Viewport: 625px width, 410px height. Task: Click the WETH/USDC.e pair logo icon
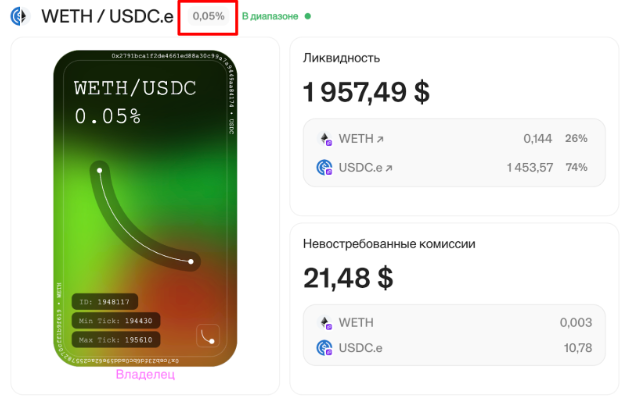click(20, 17)
